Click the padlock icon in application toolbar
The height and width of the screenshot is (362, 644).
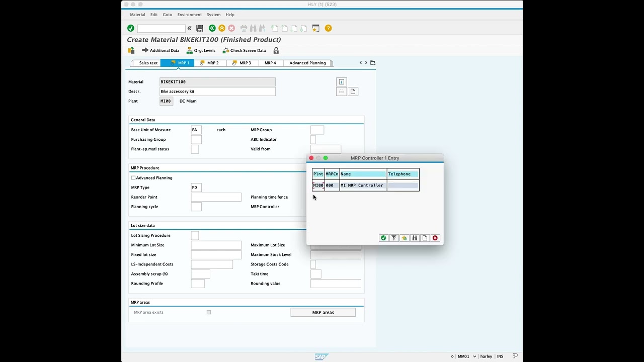276,50
